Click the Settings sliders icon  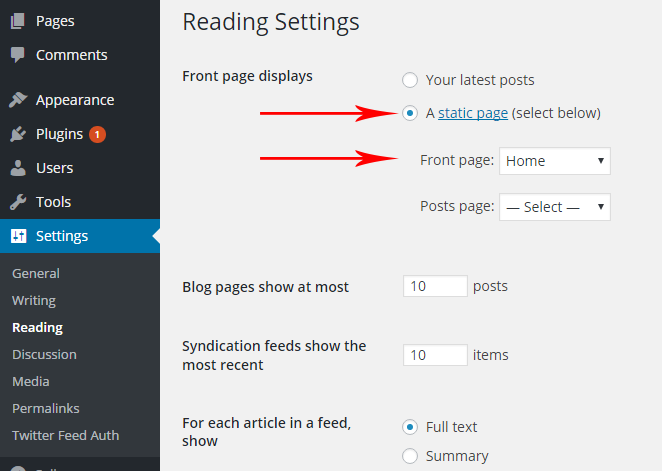(18, 236)
